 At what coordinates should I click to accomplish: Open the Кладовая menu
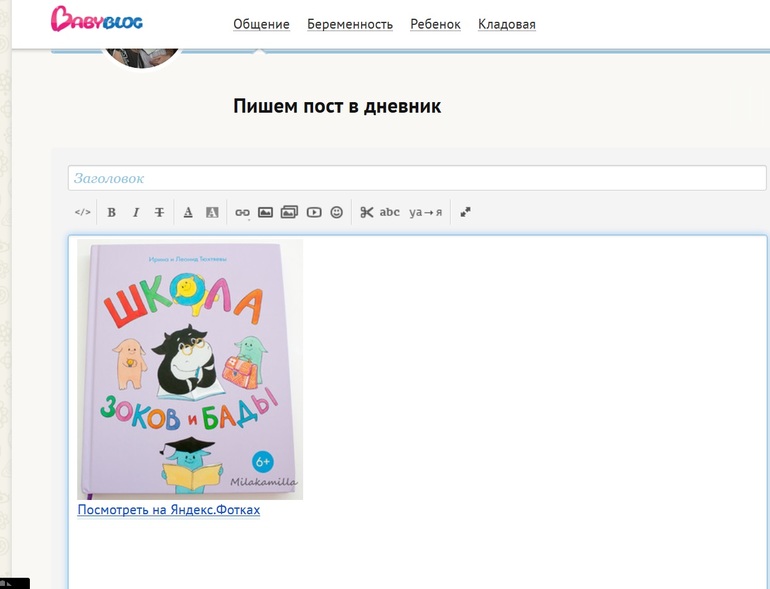pyautogui.click(x=506, y=24)
